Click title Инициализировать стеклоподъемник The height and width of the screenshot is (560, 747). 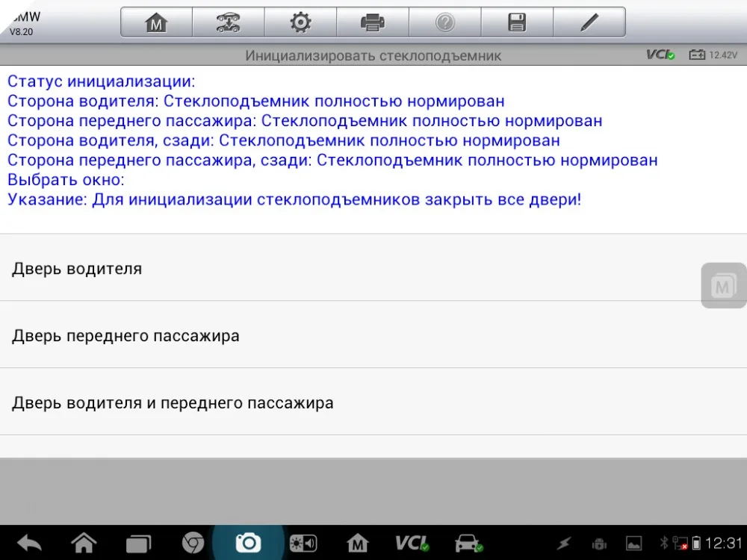coord(373,56)
